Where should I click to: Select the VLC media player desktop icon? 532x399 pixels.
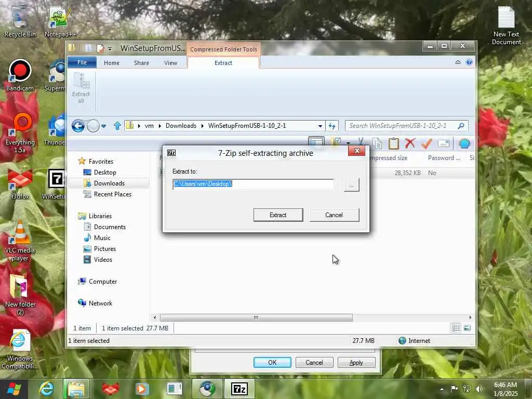[x=20, y=241]
